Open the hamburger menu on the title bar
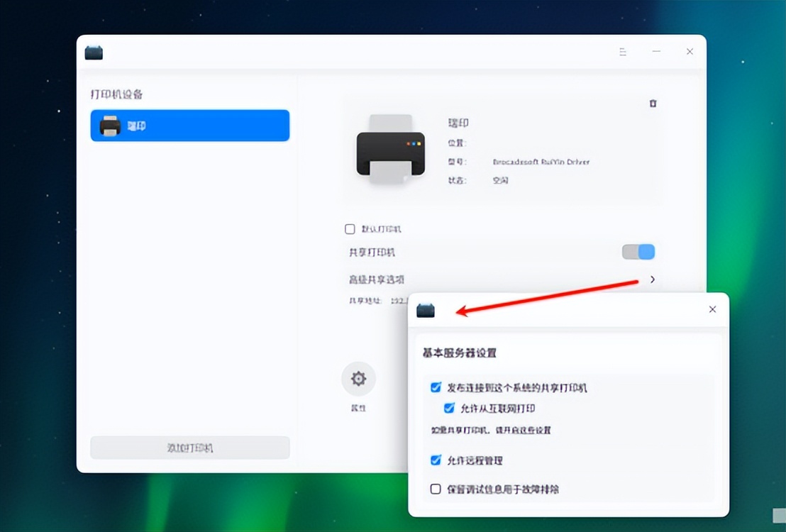This screenshot has height=532, width=786. tap(622, 52)
